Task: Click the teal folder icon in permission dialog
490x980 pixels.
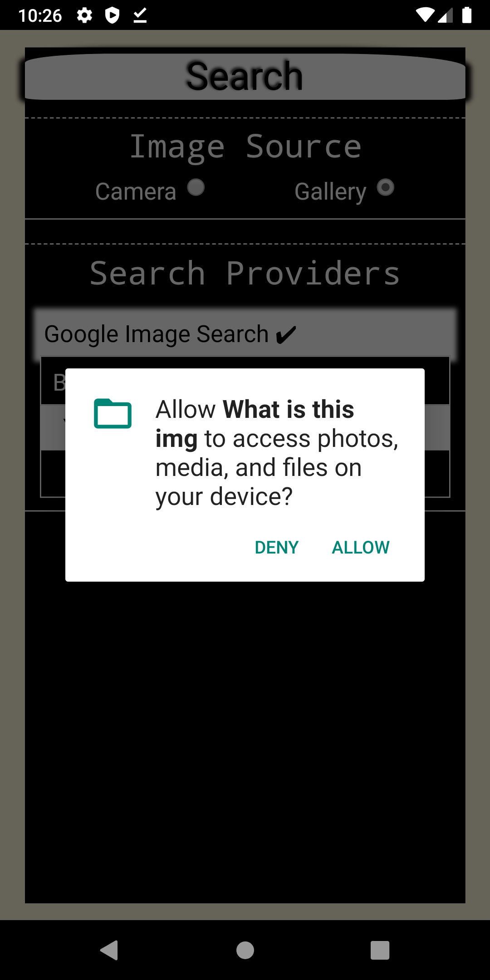Action: click(113, 413)
